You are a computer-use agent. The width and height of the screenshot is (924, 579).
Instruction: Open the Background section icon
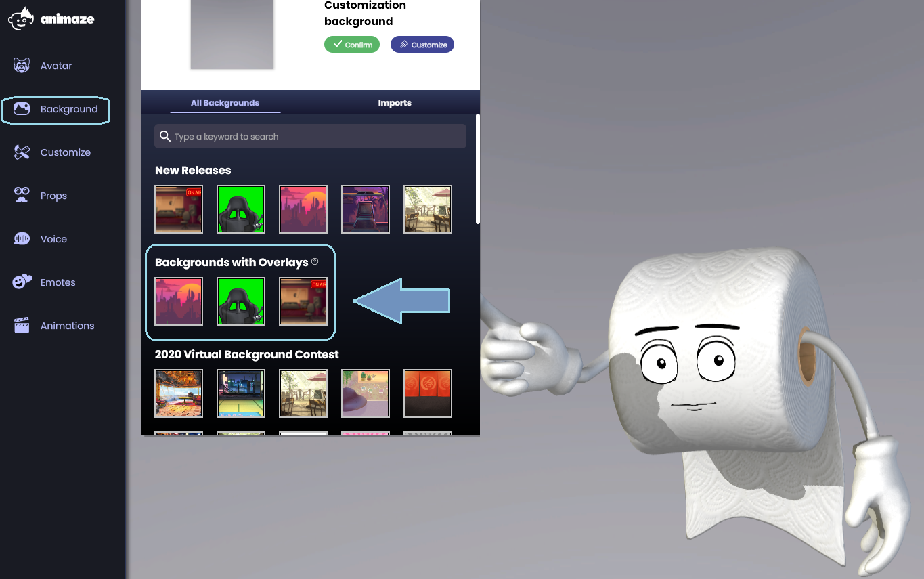coord(22,109)
